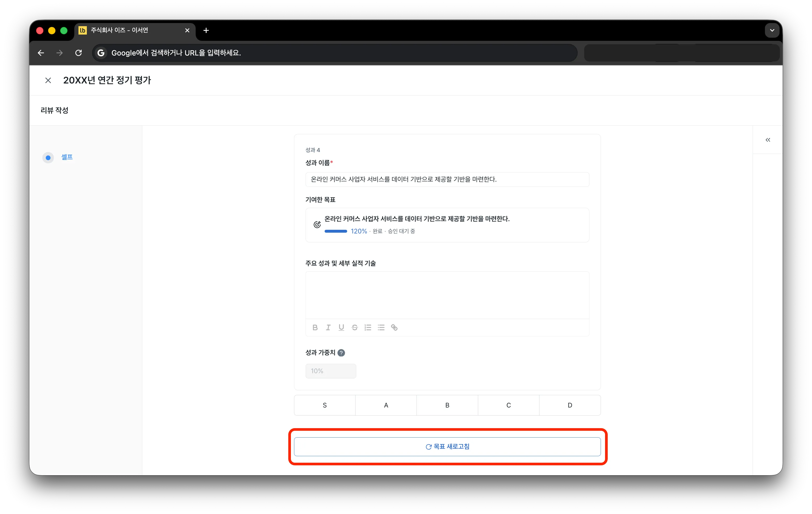Viewport: 812px width, 514px height.
Task: Click the 성과 이름 input field
Action: point(447,180)
